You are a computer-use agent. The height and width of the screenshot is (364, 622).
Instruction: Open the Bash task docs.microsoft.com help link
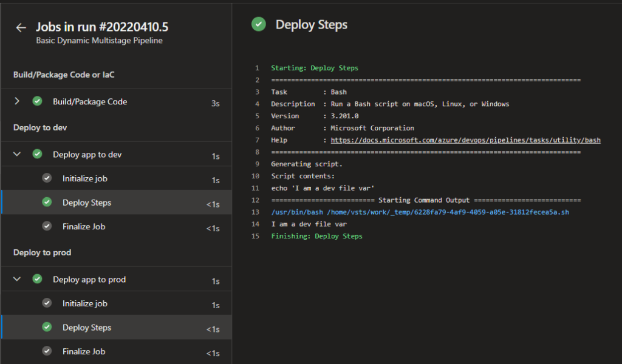[x=466, y=140]
